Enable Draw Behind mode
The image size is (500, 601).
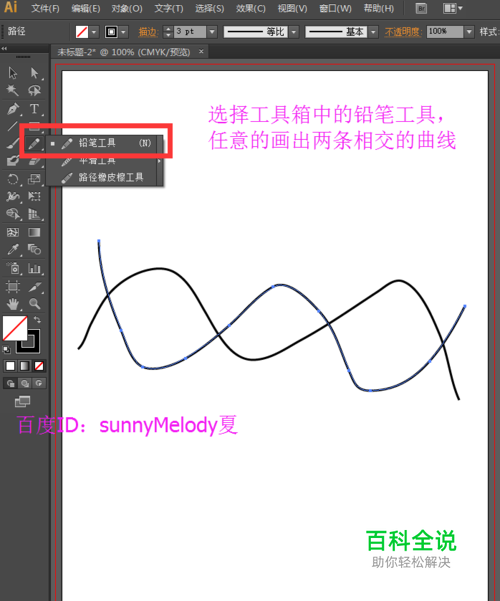25,383
